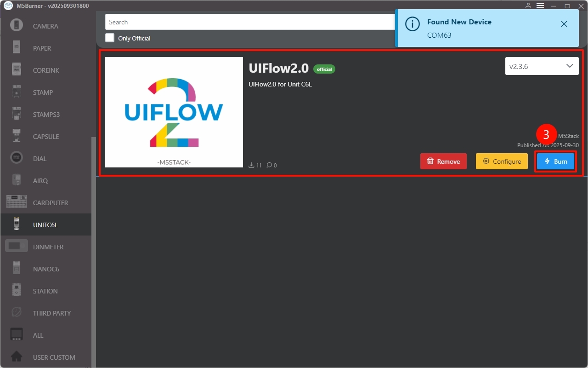Click the firmware Search input field

click(x=248, y=22)
